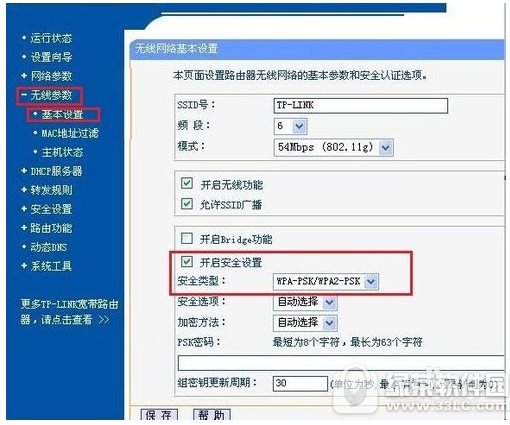Toggle 允许SSID广播 checkbox
Screen dimensions: 510x425
[x=187, y=204]
